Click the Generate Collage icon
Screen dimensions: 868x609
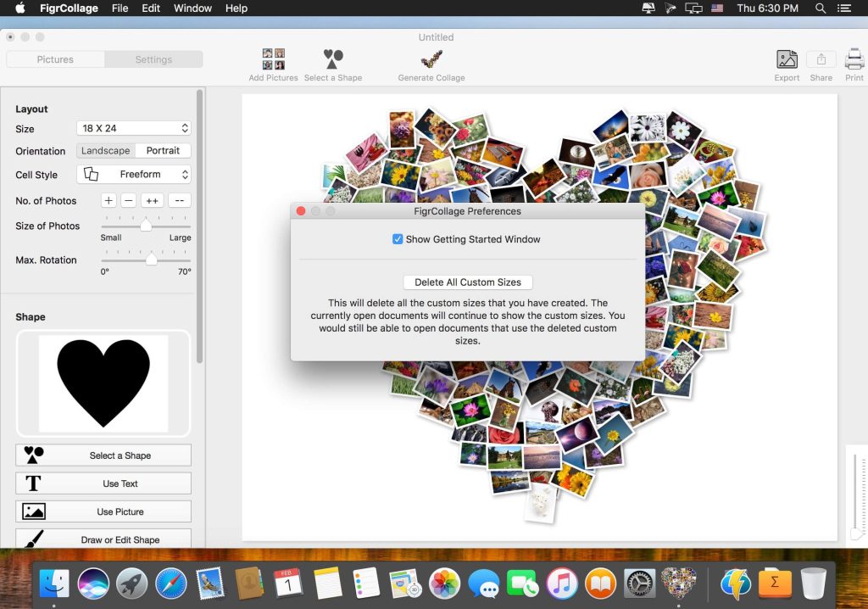click(431, 59)
